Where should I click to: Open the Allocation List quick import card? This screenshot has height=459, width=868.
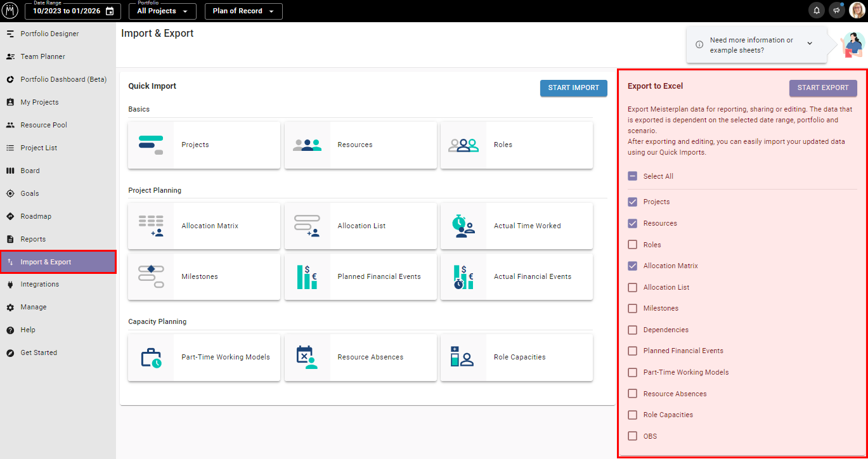click(360, 226)
